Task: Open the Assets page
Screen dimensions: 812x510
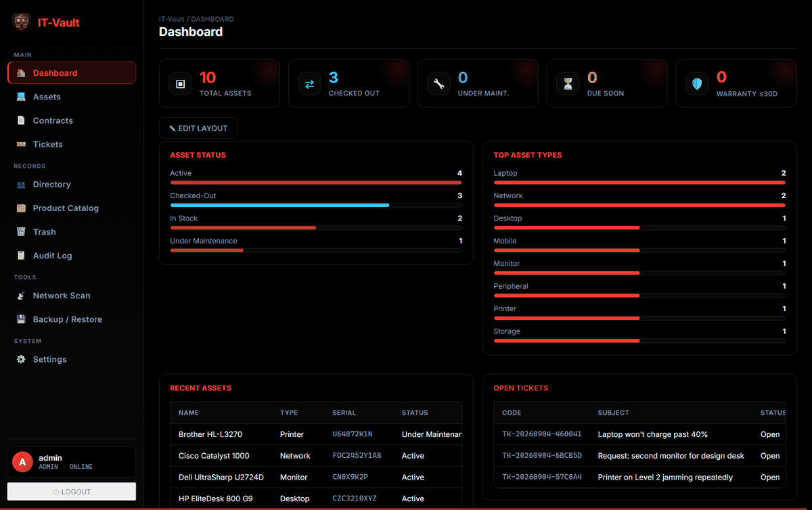Action: [72, 97]
